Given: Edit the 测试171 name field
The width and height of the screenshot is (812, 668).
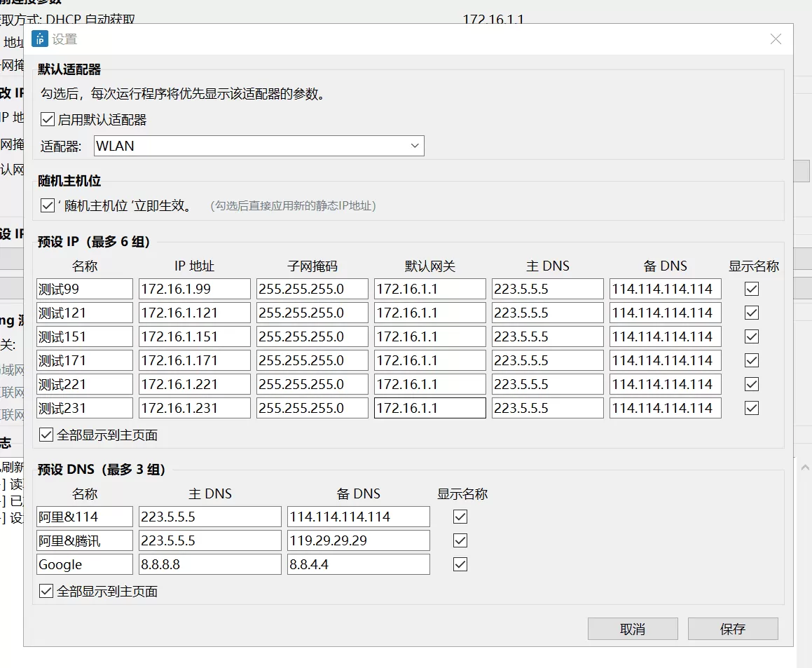Looking at the screenshot, I should click(x=84, y=360).
